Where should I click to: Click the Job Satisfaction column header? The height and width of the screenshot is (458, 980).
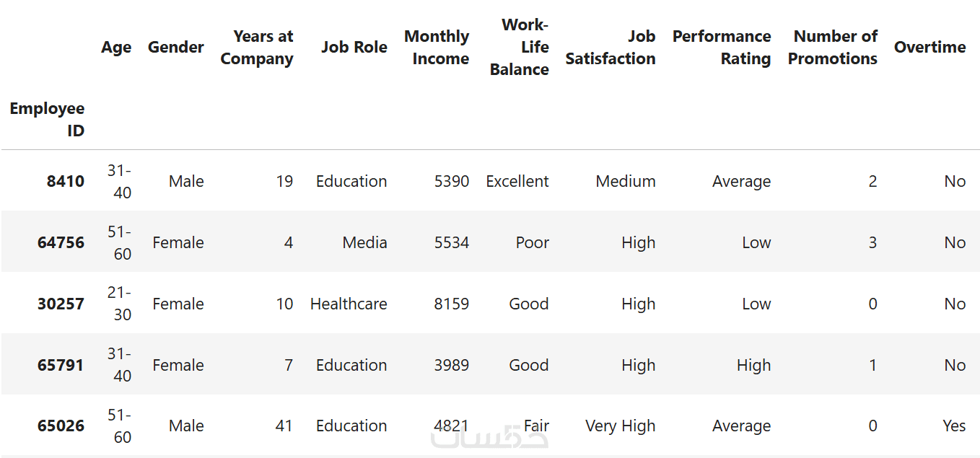(x=611, y=48)
